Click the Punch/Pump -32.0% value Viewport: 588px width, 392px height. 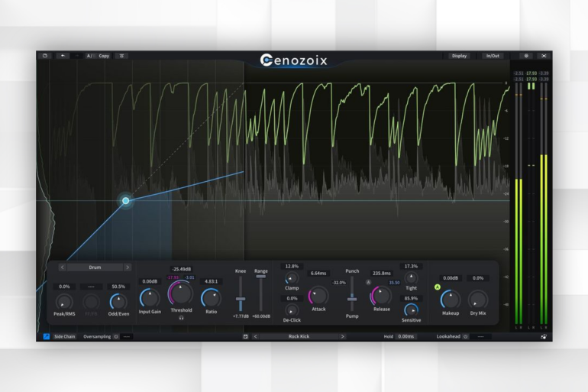338,283
